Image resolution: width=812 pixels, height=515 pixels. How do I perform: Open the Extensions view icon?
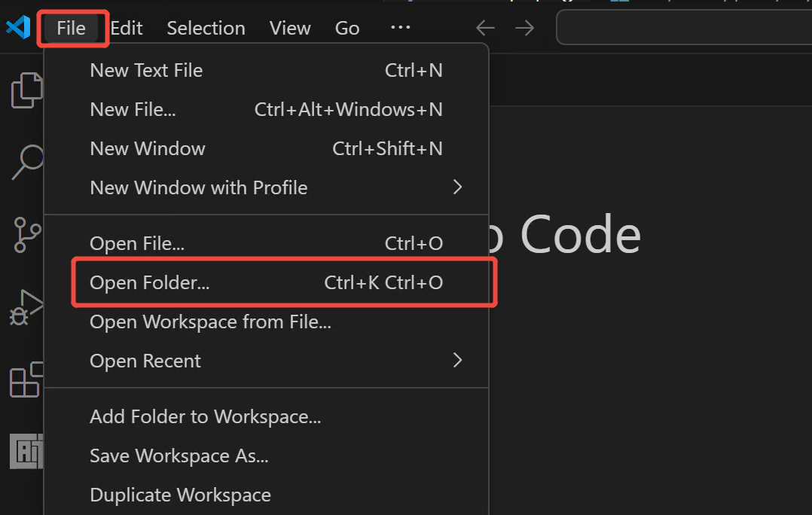click(27, 379)
